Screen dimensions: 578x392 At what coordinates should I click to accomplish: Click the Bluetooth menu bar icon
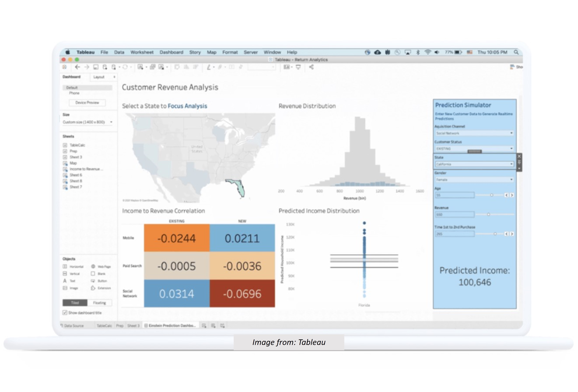click(418, 52)
